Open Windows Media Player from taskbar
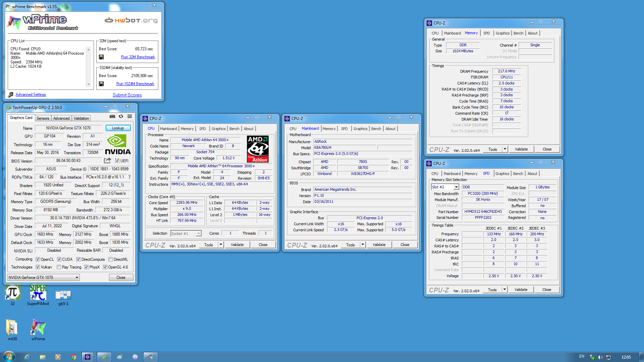The height and width of the screenshot is (362, 644). click(x=58, y=357)
